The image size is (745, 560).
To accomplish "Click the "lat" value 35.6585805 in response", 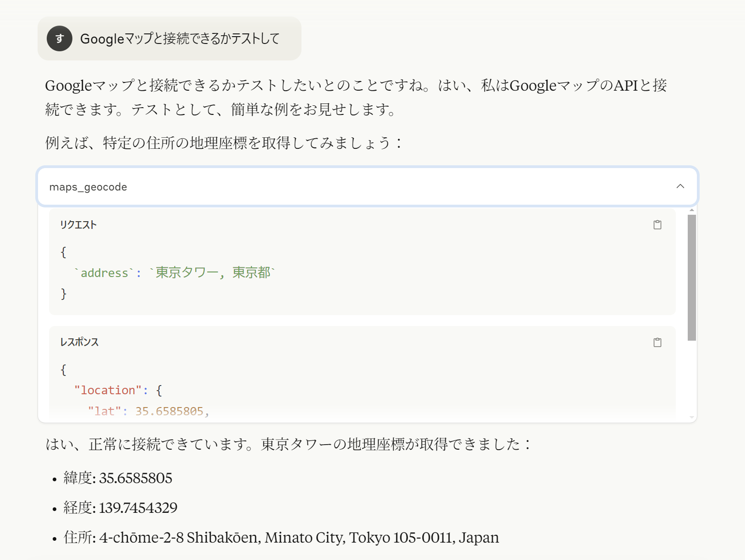I will (169, 411).
